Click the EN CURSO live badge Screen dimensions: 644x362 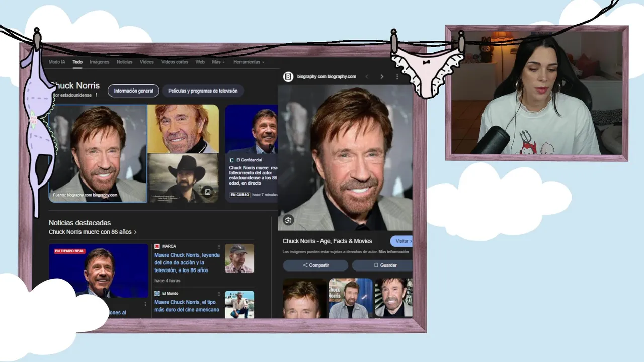pos(240,195)
